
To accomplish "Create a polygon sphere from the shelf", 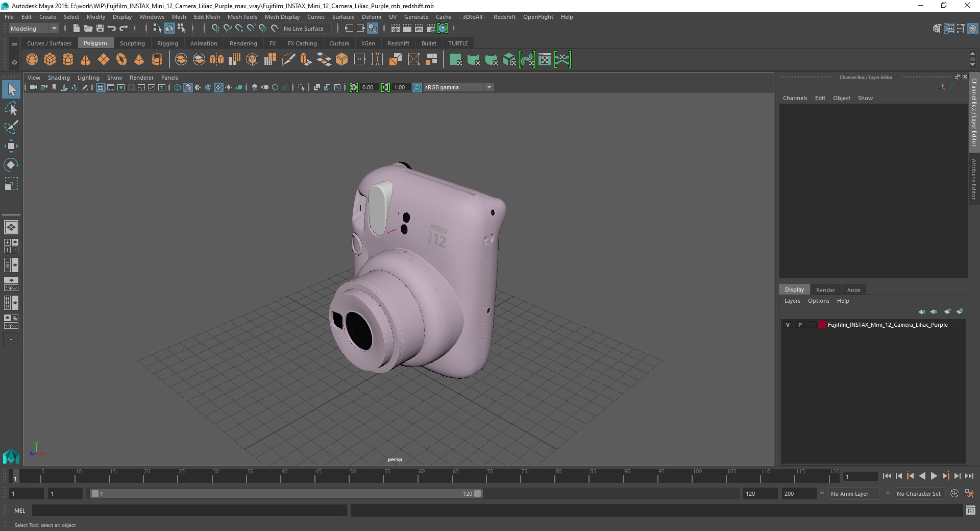I will pos(32,60).
